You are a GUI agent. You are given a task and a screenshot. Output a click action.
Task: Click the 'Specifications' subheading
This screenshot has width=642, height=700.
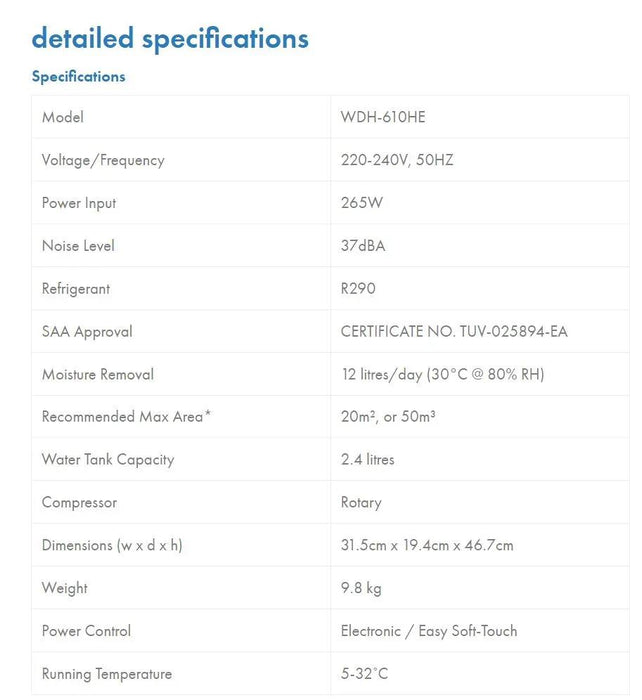coord(78,77)
